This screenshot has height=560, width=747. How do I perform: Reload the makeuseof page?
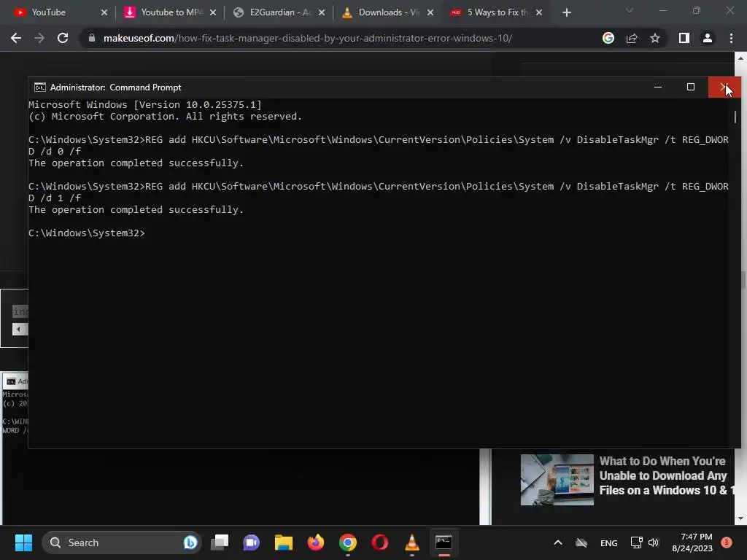(63, 38)
